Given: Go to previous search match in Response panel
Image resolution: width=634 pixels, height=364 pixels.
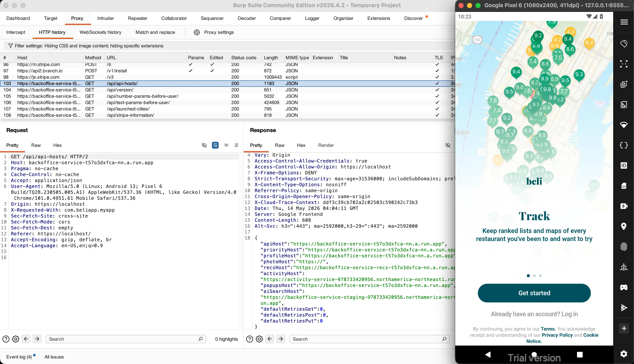Looking at the screenshot, I should coord(270,339).
